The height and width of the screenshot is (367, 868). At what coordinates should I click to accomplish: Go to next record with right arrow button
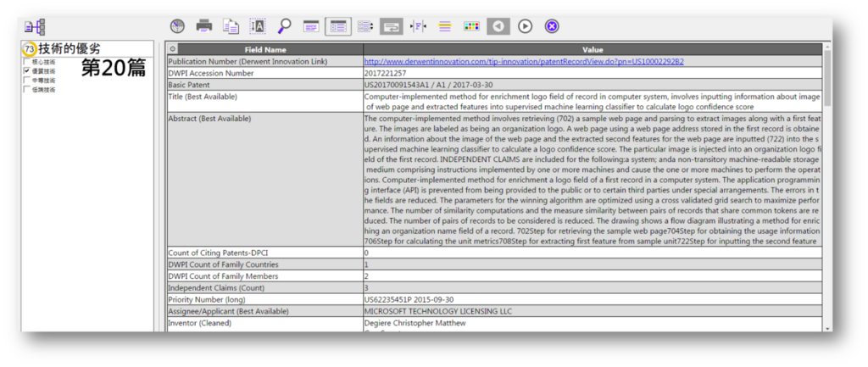[526, 26]
